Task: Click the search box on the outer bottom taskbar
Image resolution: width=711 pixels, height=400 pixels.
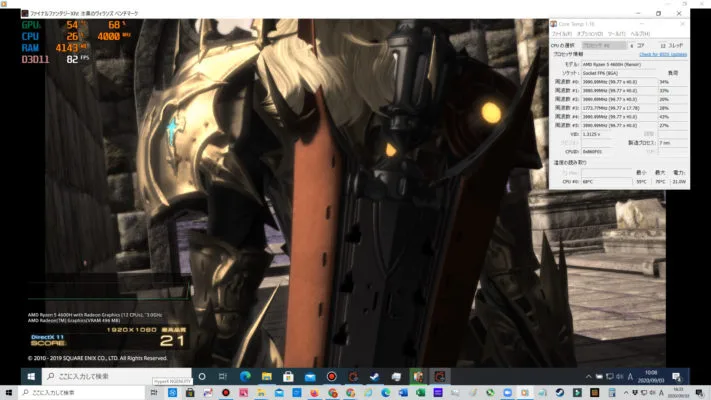Action: point(82,393)
